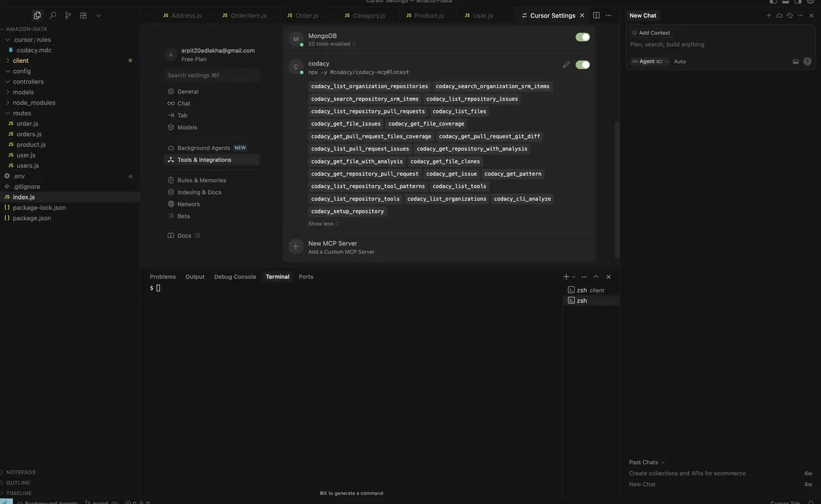This screenshot has width=821, height=504.
Task: Select the 'zsh client' terminal
Action: pos(590,290)
